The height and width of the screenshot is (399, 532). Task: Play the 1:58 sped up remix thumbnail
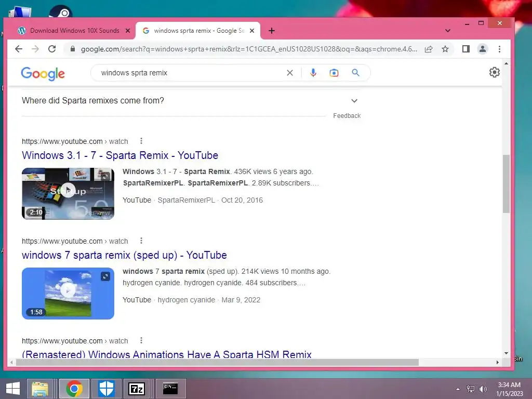click(x=68, y=294)
